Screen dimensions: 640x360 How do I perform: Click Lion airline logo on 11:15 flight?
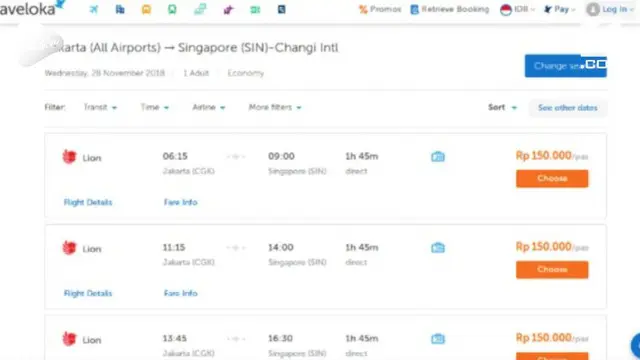click(69, 248)
